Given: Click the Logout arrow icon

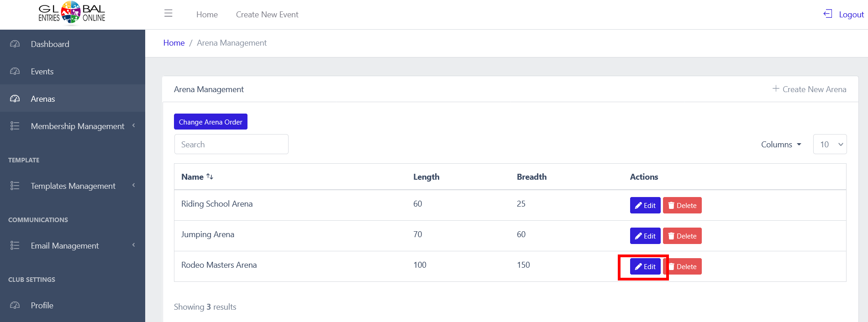Looking at the screenshot, I should [x=828, y=14].
